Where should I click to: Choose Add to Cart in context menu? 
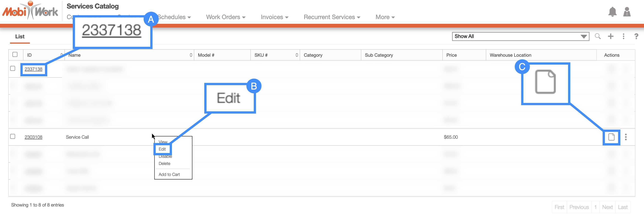point(169,175)
